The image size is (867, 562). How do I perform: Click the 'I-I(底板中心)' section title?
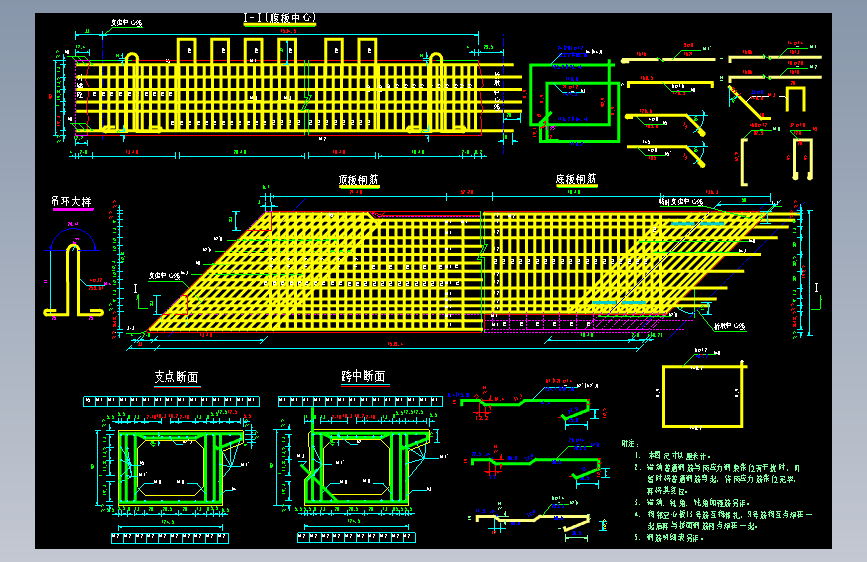pyautogui.click(x=280, y=18)
